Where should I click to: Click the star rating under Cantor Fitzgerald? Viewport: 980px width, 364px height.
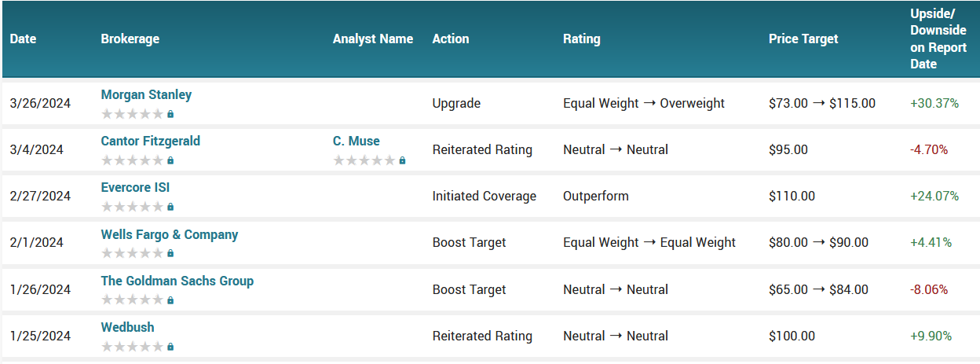[x=133, y=160]
